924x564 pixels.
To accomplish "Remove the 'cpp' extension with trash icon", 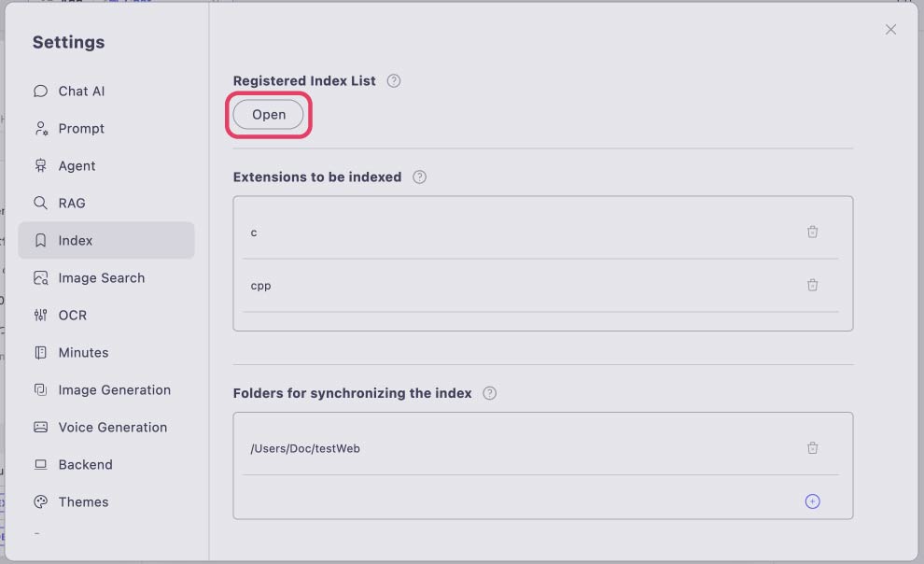I will pos(812,285).
